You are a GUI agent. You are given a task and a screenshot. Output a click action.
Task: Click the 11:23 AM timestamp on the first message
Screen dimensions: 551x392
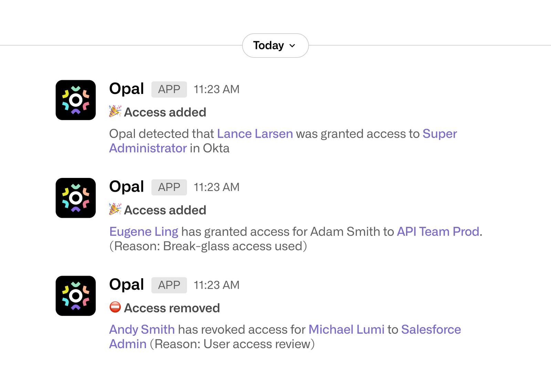pos(216,89)
